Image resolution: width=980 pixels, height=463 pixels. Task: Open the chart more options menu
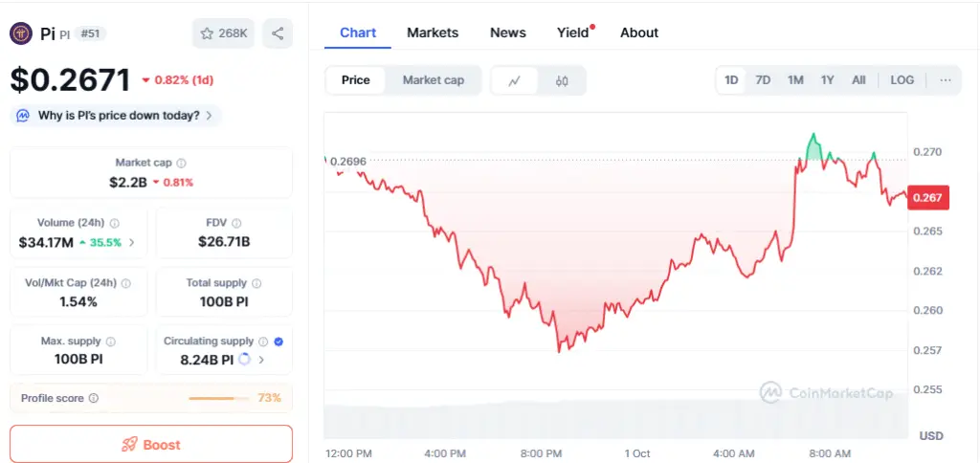click(x=946, y=80)
